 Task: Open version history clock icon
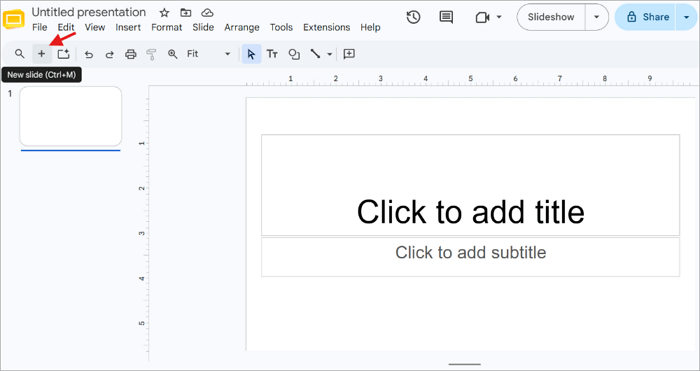tap(413, 17)
